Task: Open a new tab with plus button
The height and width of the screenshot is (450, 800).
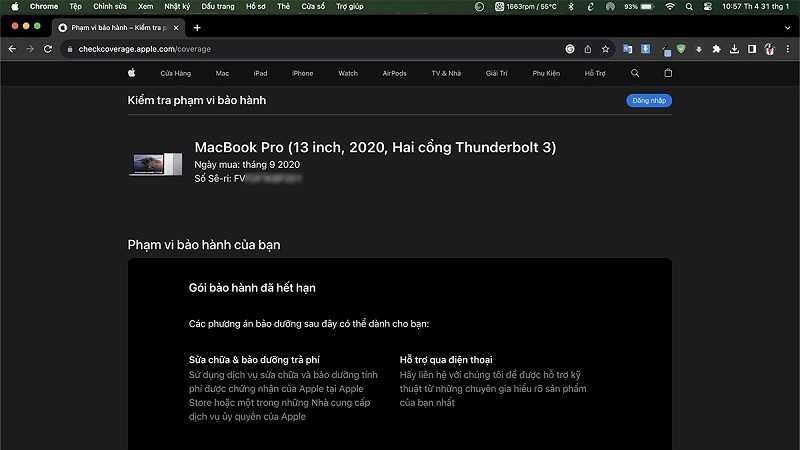Action: tap(197, 28)
